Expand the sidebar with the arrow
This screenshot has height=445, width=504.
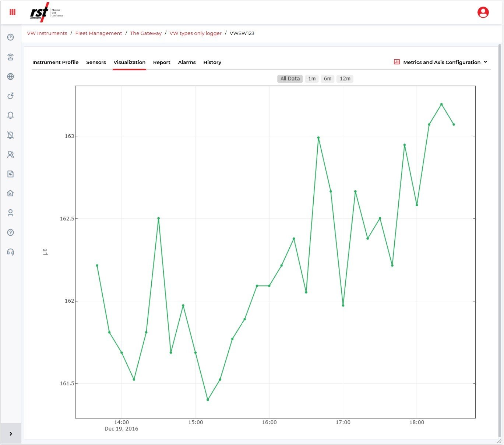click(x=11, y=434)
